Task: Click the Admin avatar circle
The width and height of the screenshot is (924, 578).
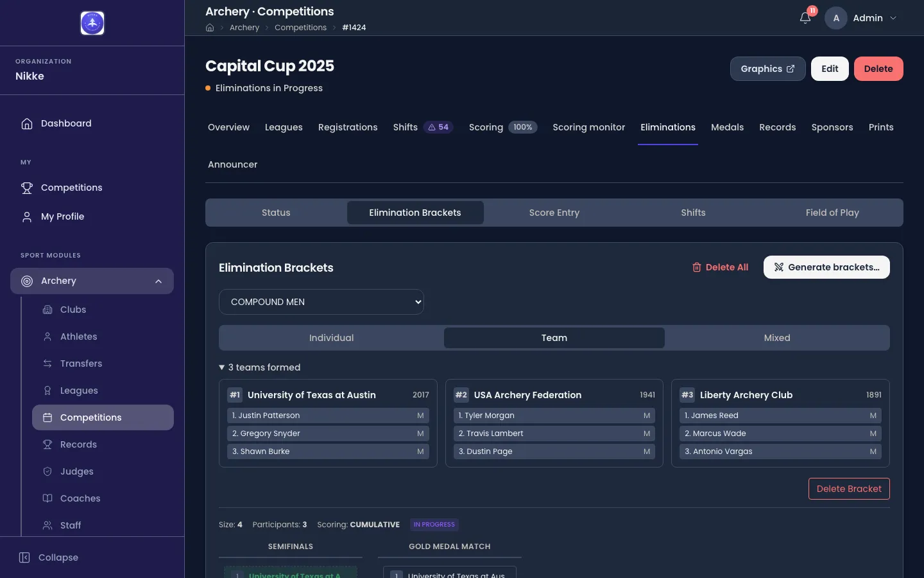Action: tap(836, 18)
